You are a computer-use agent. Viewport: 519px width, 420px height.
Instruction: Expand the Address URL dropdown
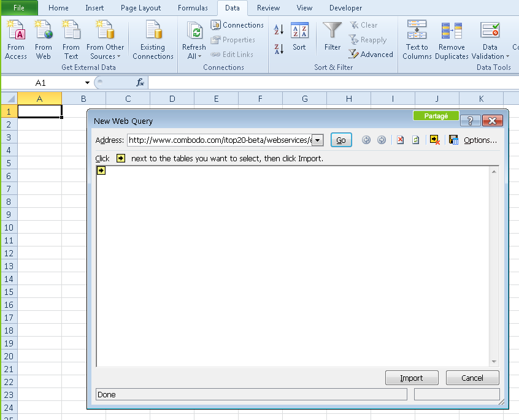pyautogui.click(x=317, y=140)
